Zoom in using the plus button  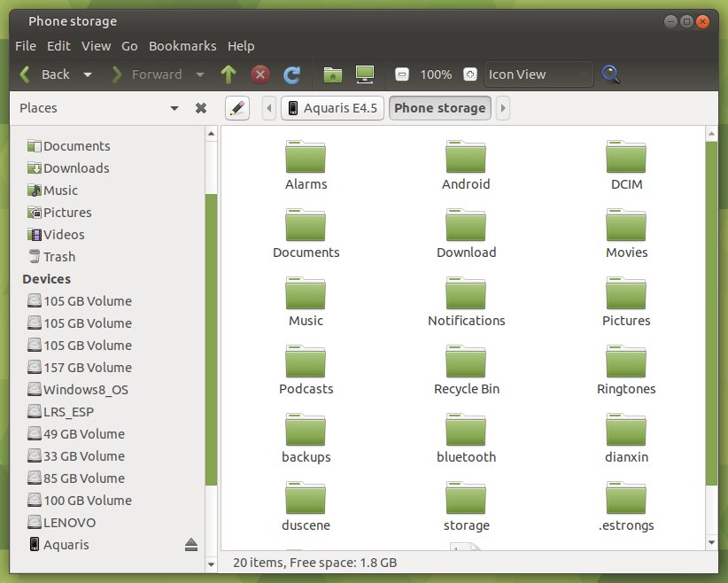469,74
